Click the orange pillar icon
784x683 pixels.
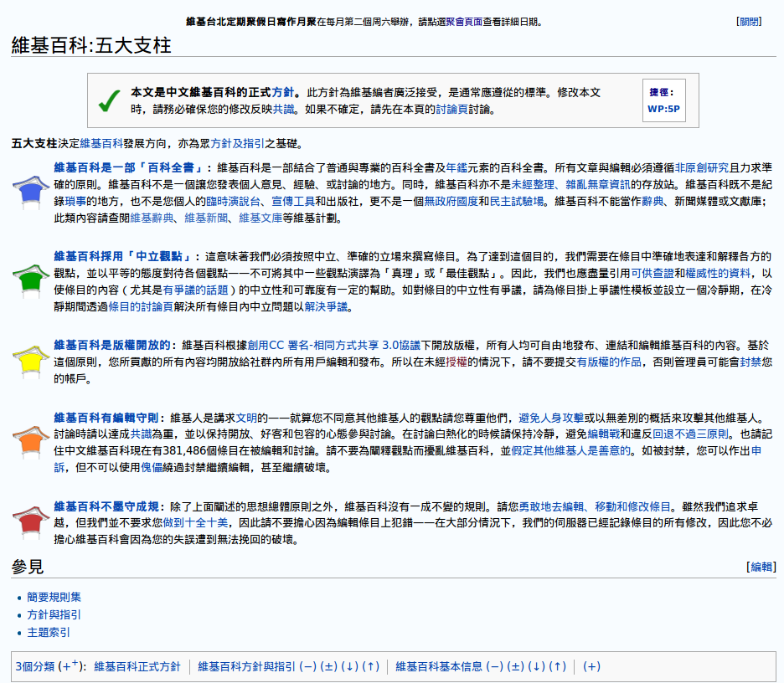tap(31, 442)
